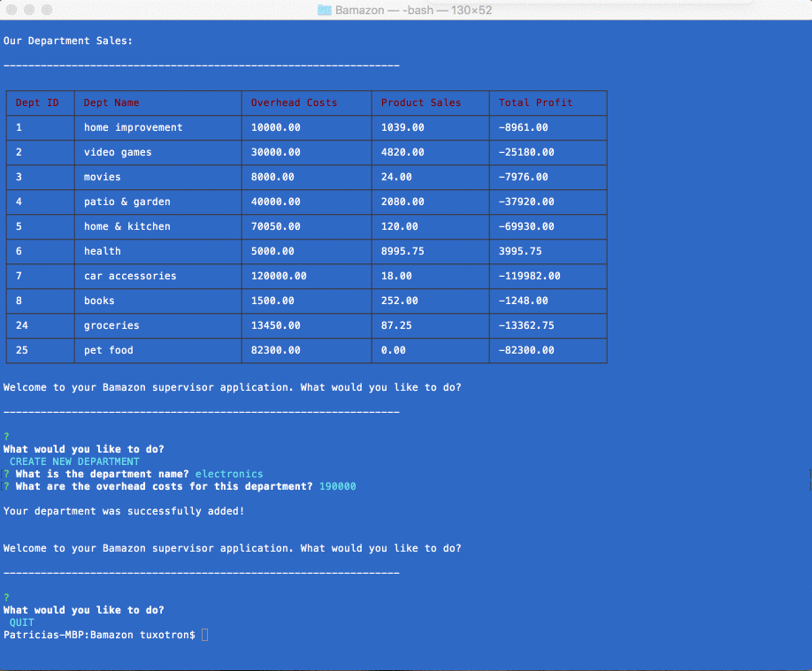Click the '190000' overhead answer

click(338, 486)
